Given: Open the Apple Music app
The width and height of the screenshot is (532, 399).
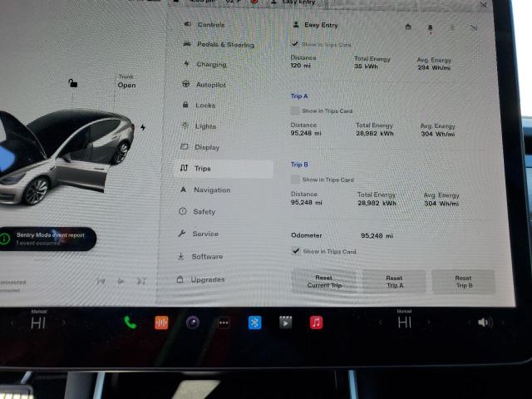Looking at the screenshot, I should (x=316, y=323).
